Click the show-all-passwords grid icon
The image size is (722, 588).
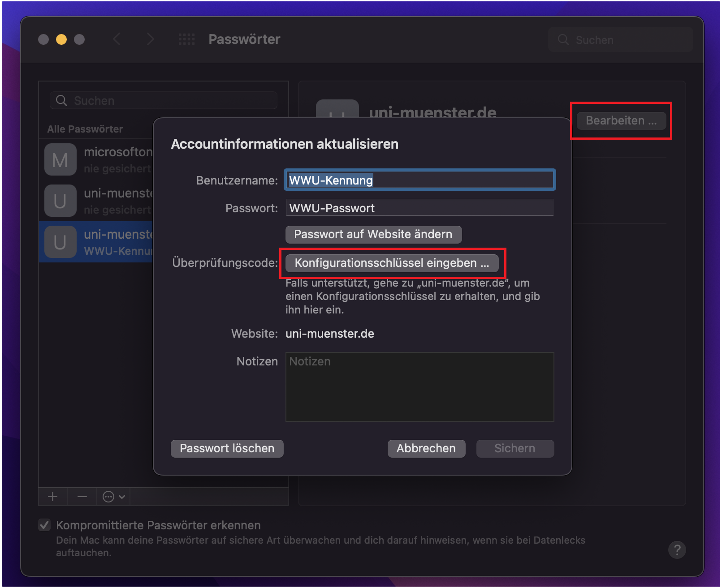click(x=187, y=39)
